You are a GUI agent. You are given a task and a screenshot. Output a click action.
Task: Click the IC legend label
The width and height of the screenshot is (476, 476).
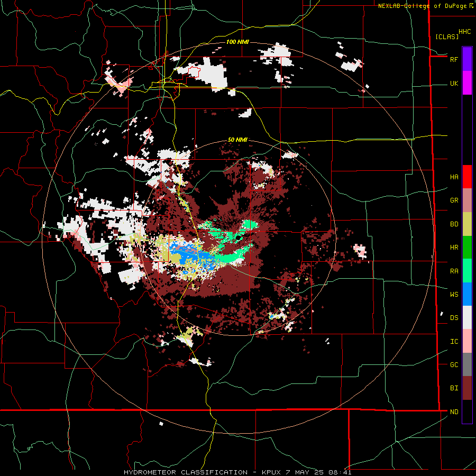454,342
